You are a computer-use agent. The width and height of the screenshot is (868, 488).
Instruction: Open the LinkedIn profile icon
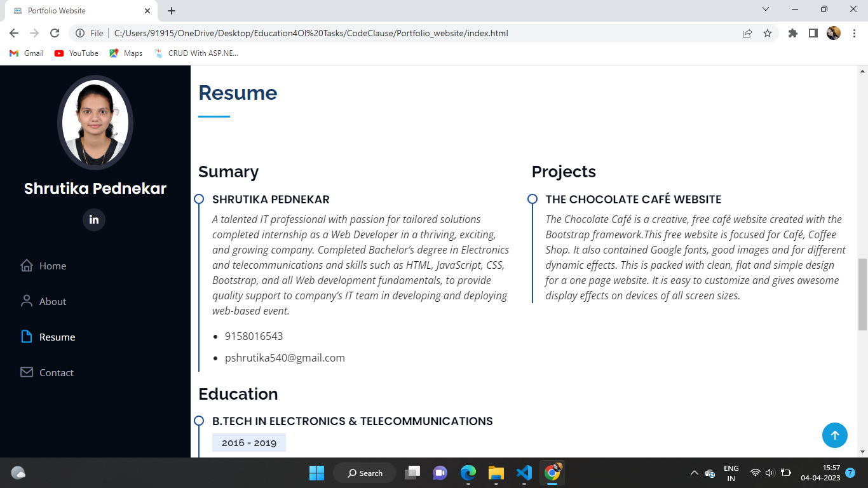pyautogui.click(x=94, y=220)
